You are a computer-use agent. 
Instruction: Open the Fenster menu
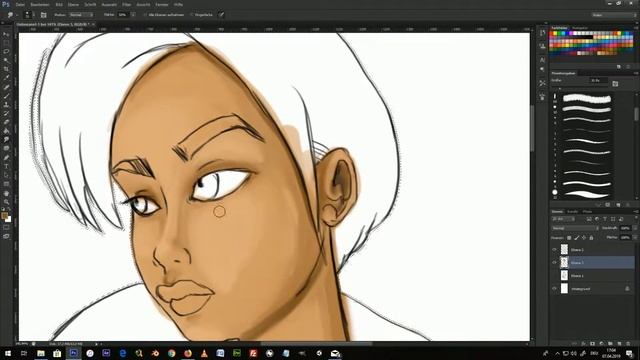(x=162, y=4)
